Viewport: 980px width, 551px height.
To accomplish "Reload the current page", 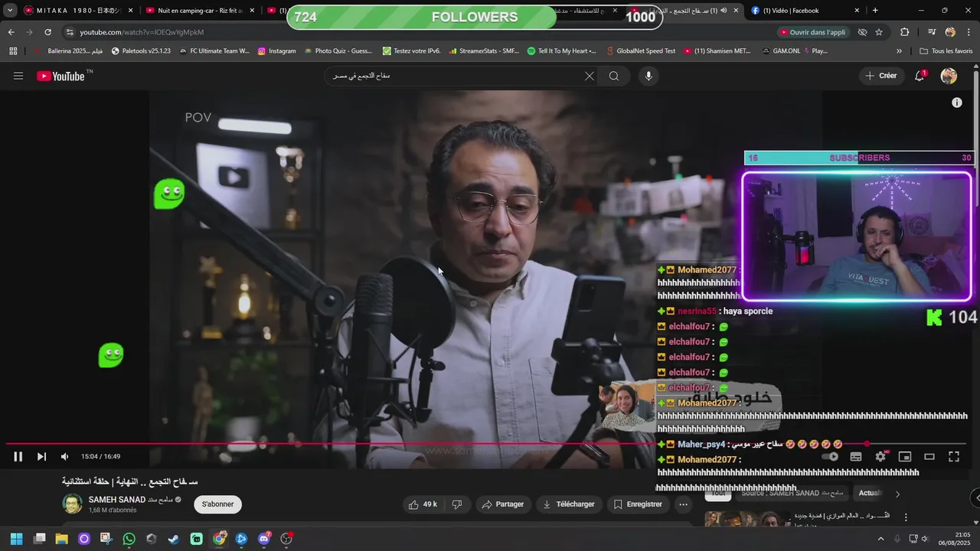I will pyautogui.click(x=47, y=32).
